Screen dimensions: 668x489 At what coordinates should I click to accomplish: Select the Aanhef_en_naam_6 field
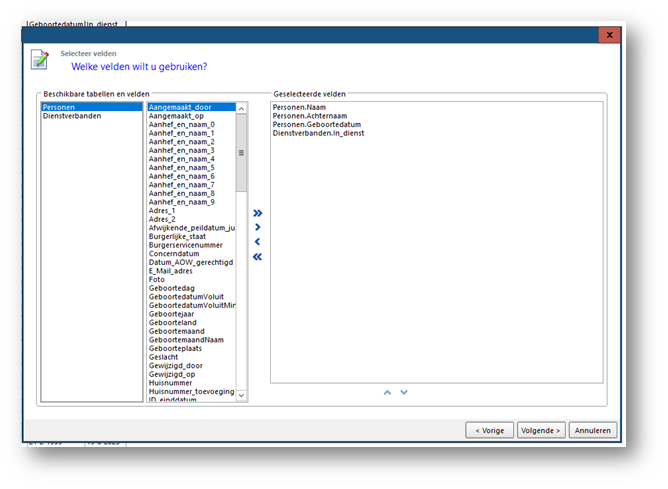[191, 176]
